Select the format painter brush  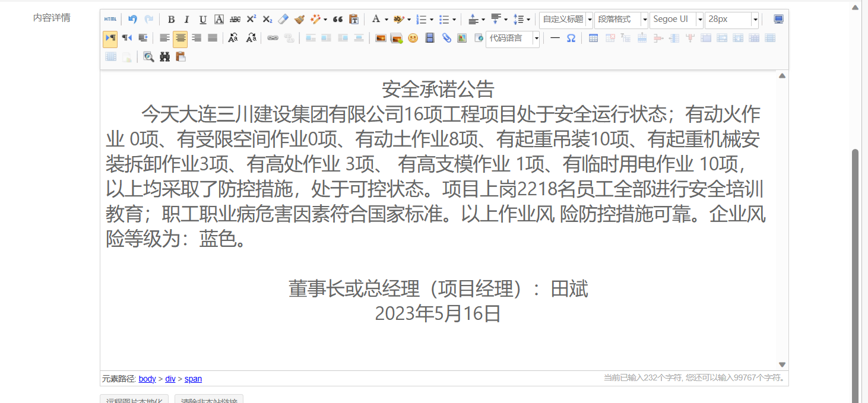299,20
